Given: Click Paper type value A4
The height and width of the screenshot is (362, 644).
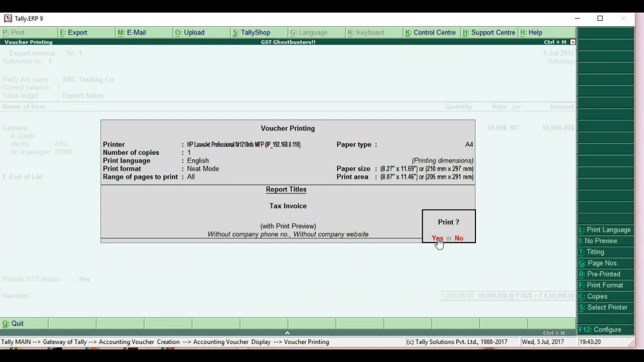Looking at the screenshot, I should (469, 145).
